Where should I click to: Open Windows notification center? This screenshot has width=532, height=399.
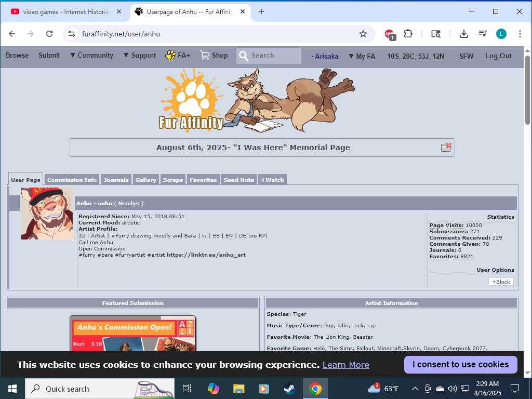click(x=515, y=389)
